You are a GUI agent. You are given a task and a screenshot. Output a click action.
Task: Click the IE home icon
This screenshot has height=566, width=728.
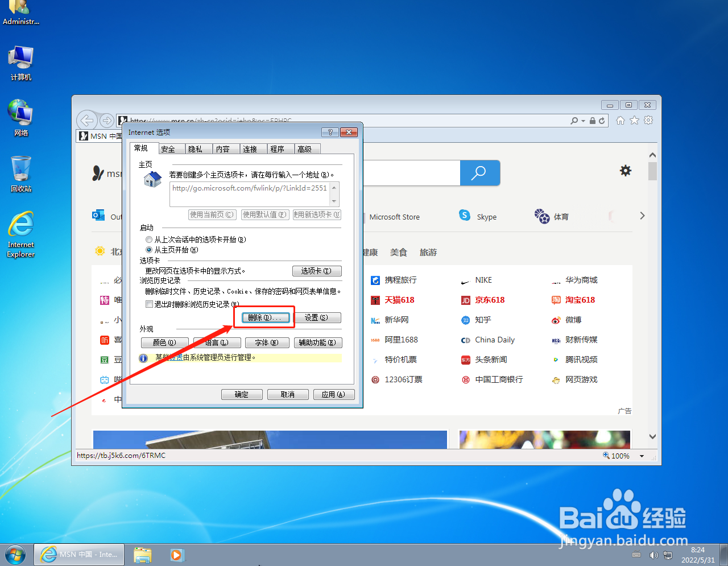[621, 120]
